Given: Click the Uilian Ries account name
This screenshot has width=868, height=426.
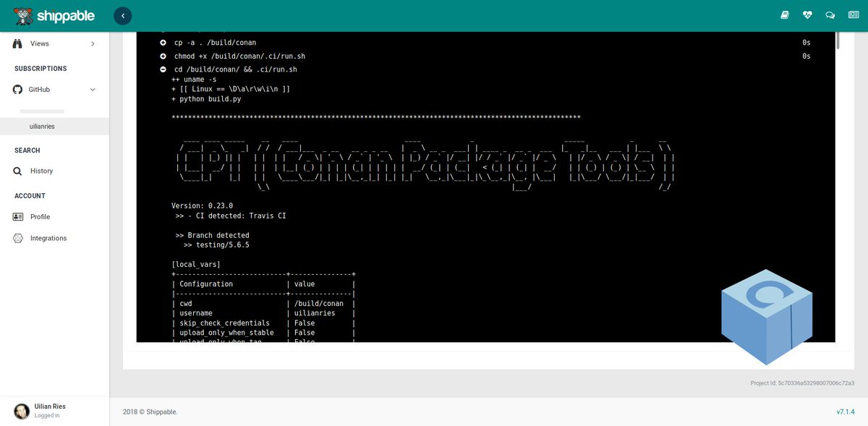Looking at the screenshot, I should click(50, 406).
